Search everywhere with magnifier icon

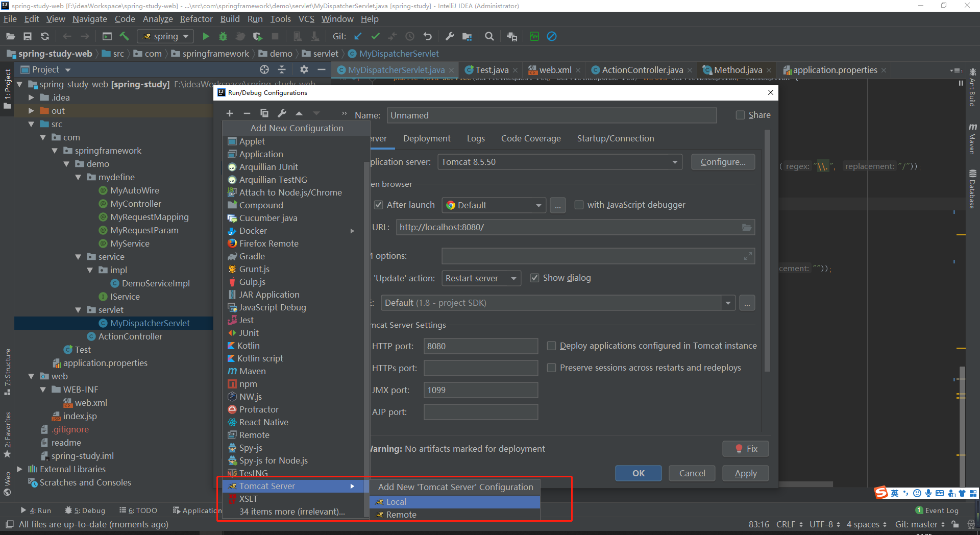tap(489, 36)
